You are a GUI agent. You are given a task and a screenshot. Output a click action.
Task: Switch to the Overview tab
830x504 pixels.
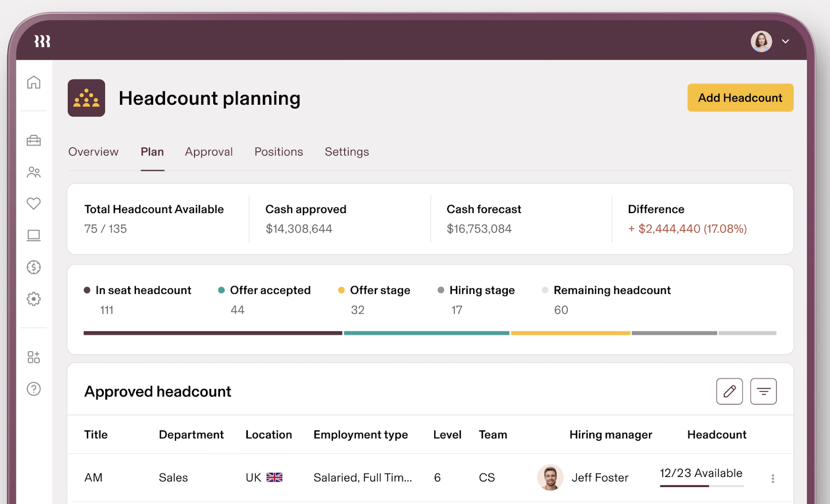click(x=93, y=152)
